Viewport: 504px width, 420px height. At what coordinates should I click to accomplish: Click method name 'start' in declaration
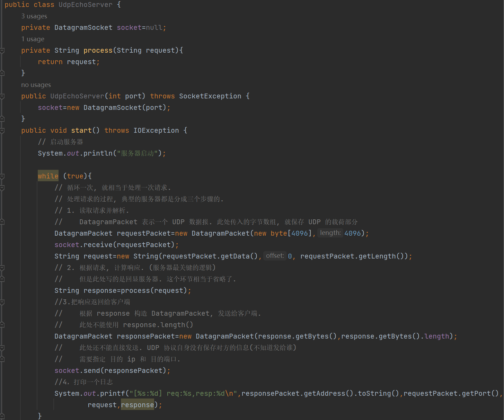81,131
